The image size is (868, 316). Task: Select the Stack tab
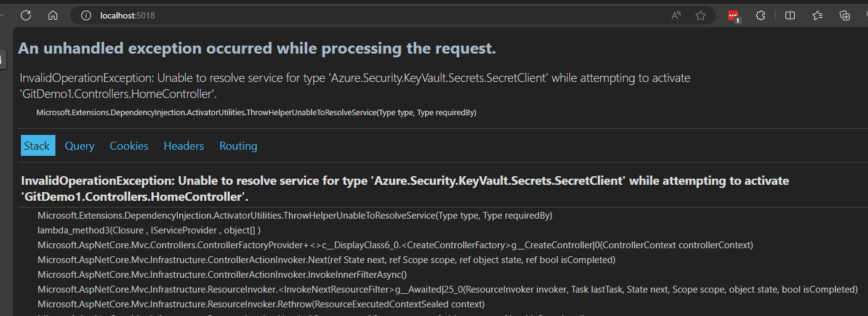(x=37, y=146)
